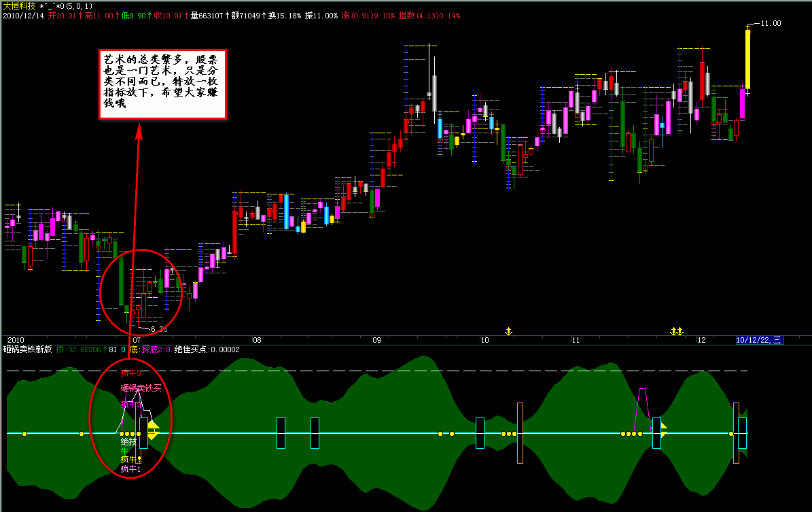Click the 桥:32.62206 indicator value
Screen dimensions: 812x512
[78, 349]
